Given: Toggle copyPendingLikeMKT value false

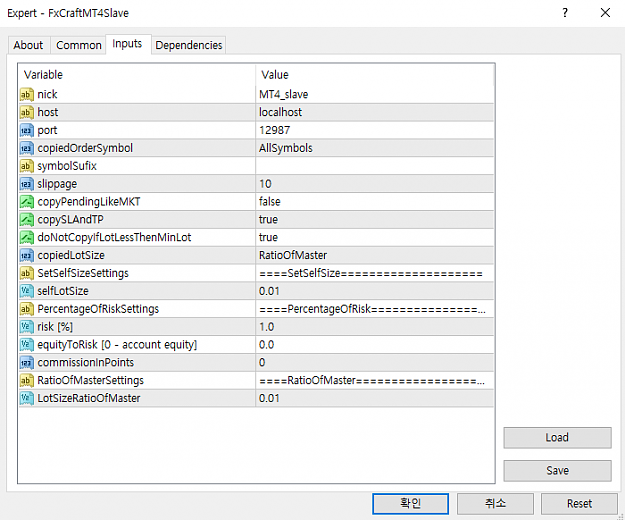Looking at the screenshot, I should (x=374, y=202).
